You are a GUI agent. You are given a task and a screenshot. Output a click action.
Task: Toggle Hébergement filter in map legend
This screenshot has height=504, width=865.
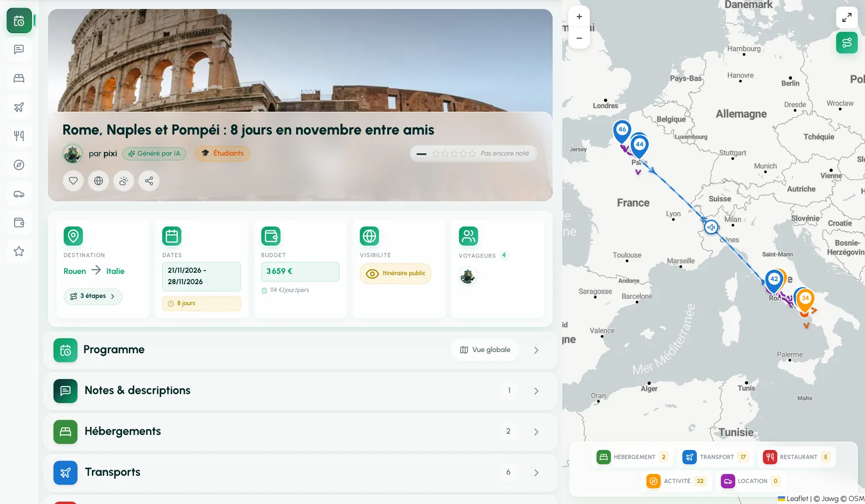(632, 457)
